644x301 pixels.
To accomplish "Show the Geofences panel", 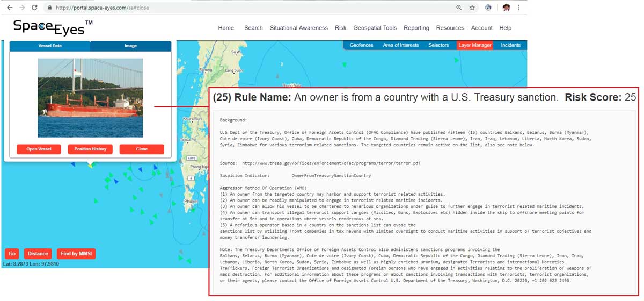I will (x=361, y=45).
